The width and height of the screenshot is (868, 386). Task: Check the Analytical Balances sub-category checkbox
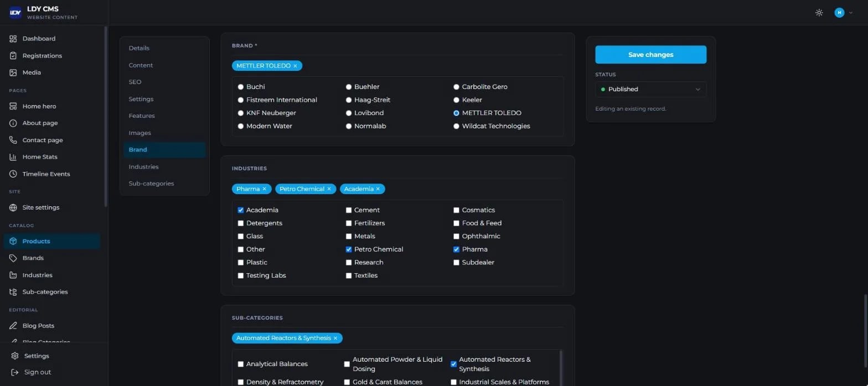click(x=241, y=364)
